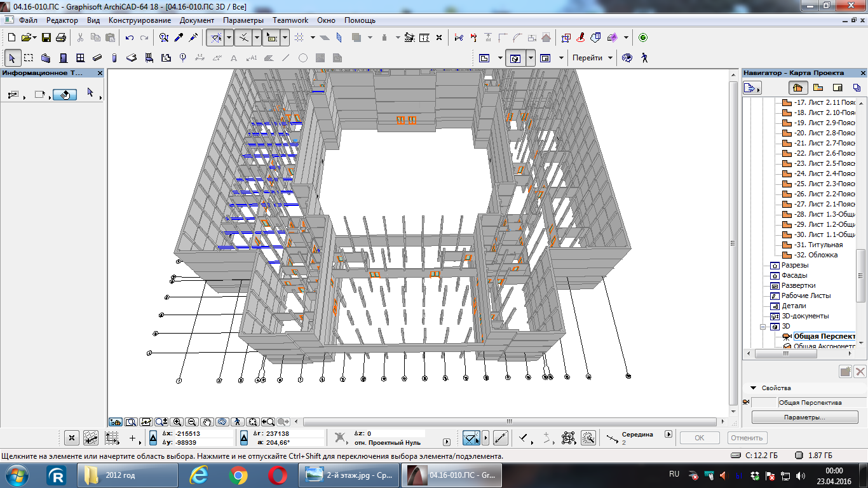Click the Zoom Out magnifier icon
Image resolution: width=868 pixels, height=488 pixels.
tap(192, 421)
